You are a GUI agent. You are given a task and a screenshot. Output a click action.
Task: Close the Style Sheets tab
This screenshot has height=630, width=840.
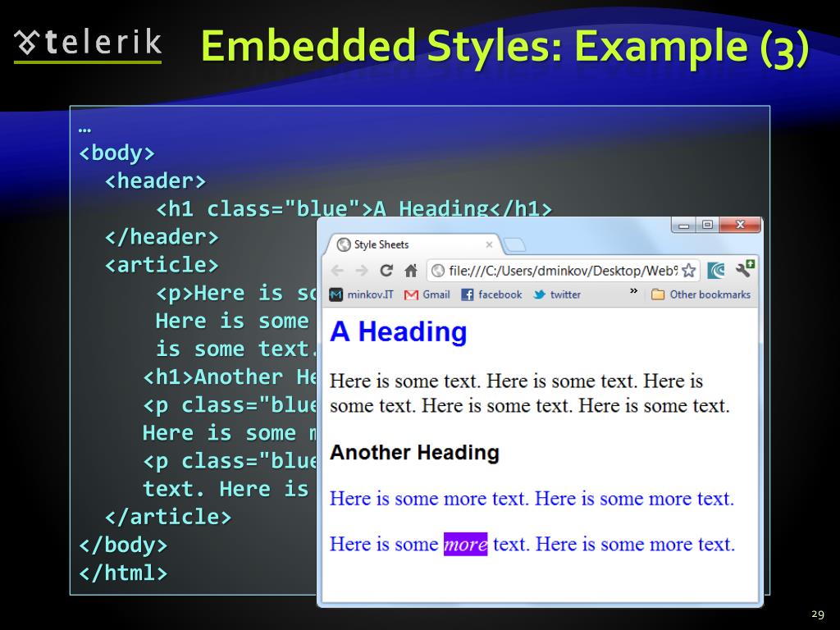pyautogui.click(x=489, y=244)
